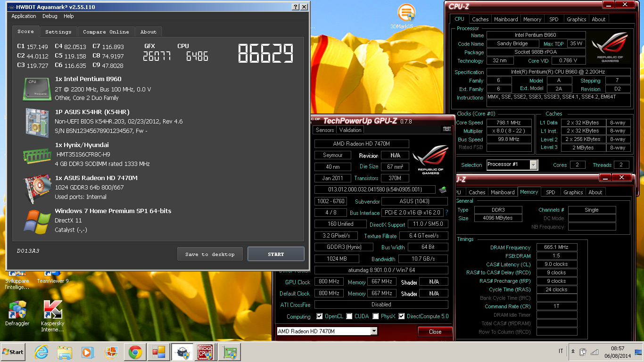644x362 pixels.
Task: Open the Validation tab in GPU-Z
Action: click(x=350, y=130)
